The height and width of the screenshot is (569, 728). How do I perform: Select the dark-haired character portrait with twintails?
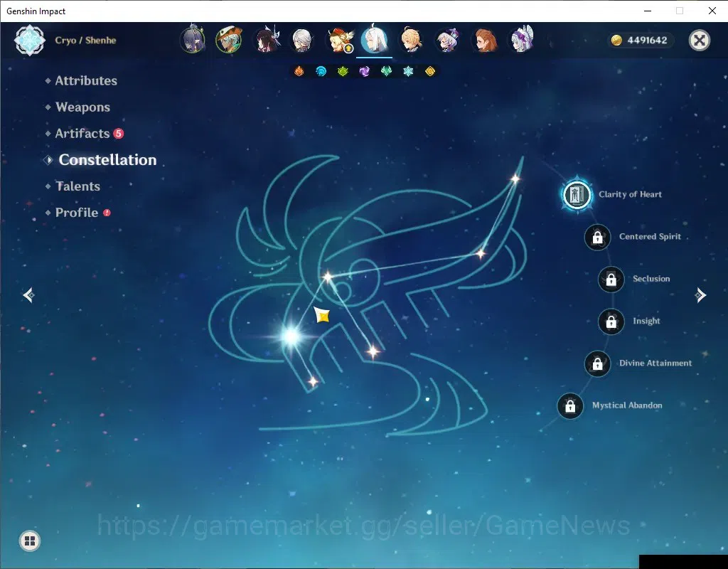click(267, 40)
